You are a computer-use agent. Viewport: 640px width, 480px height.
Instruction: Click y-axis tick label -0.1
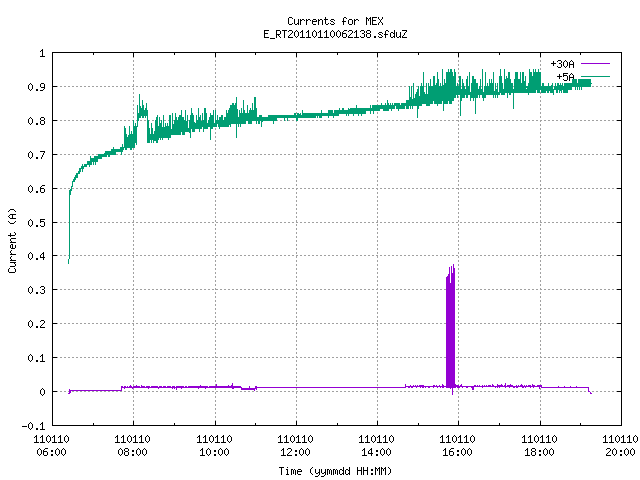[33, 426]
